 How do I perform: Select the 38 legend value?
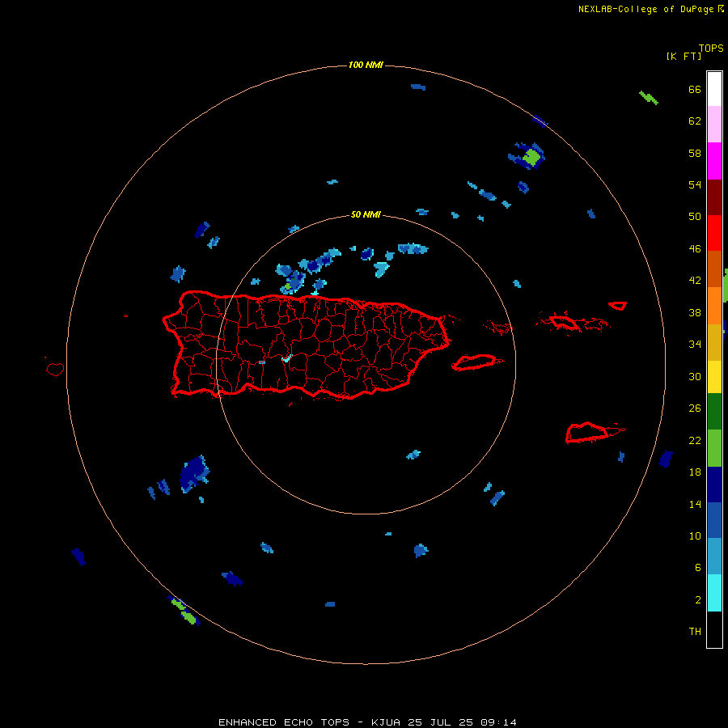point(695,313)
